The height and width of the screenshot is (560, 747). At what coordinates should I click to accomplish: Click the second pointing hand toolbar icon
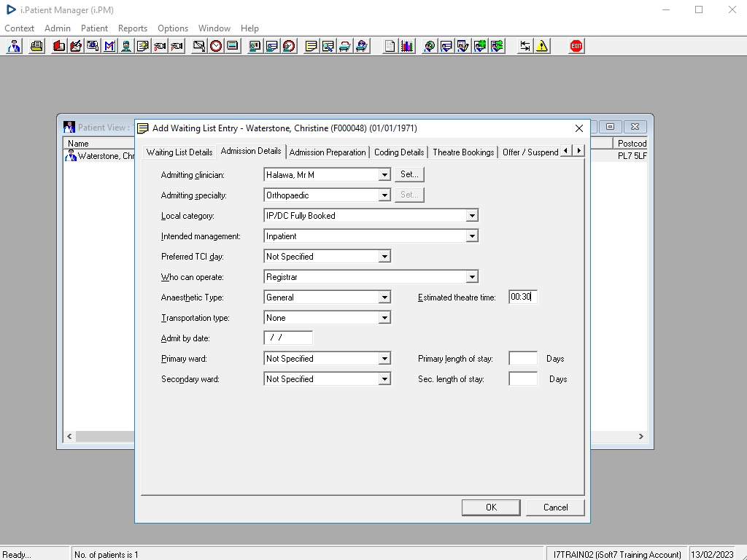(177, 46)
